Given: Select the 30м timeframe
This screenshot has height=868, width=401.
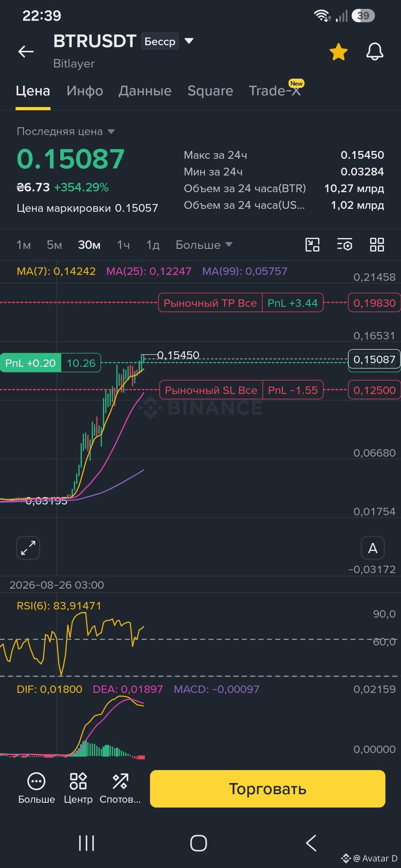Looking at the screenshot, I should tap(89, 245).
